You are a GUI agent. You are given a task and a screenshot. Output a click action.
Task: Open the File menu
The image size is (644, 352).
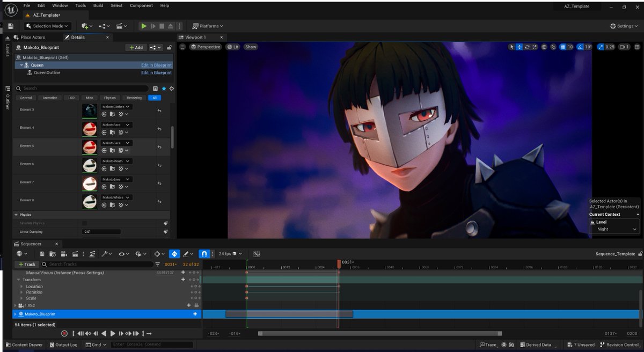coord(27,5)
